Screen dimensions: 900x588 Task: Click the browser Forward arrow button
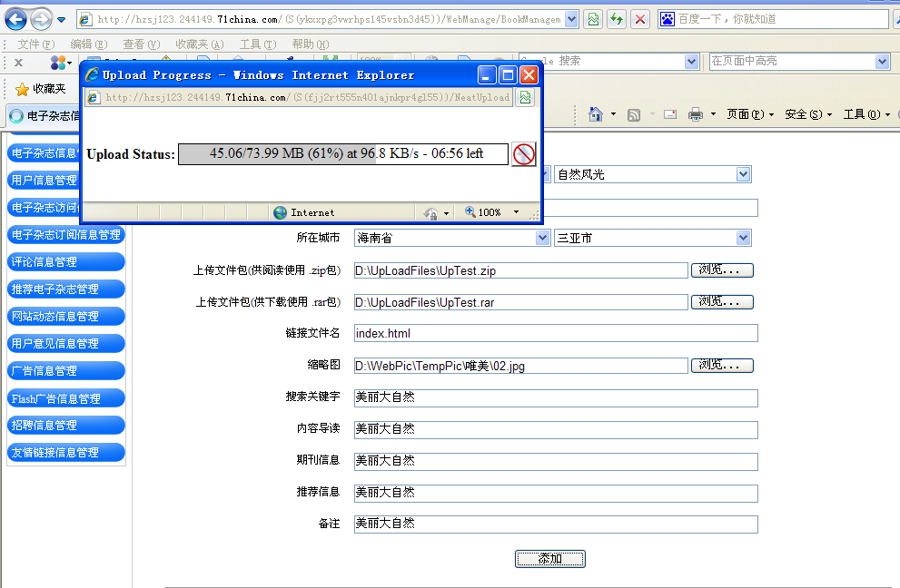tap(41, 19)
